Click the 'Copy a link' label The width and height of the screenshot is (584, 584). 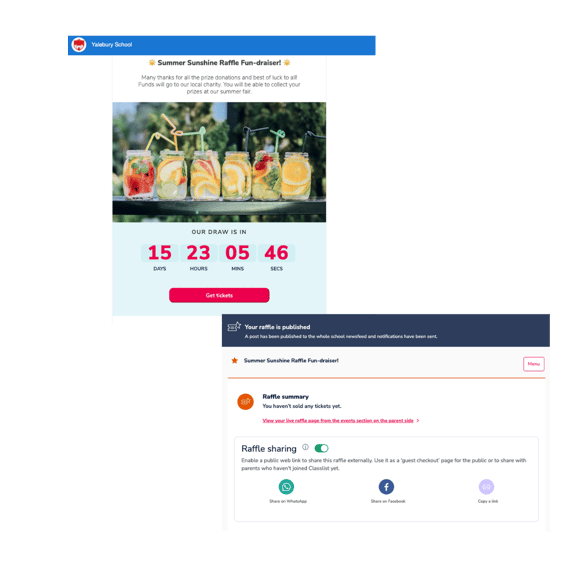488,501
